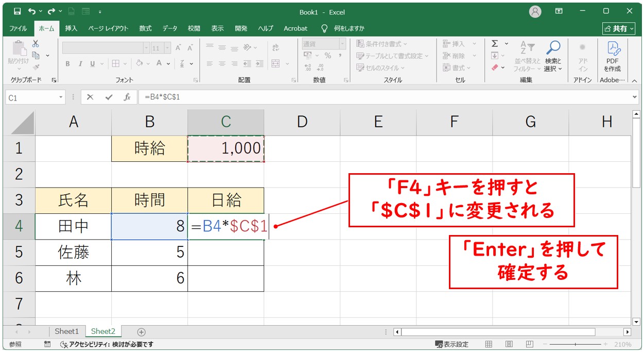Add a new sheet with plus icon
644x352 pixels.
click(x=142, y=332)
